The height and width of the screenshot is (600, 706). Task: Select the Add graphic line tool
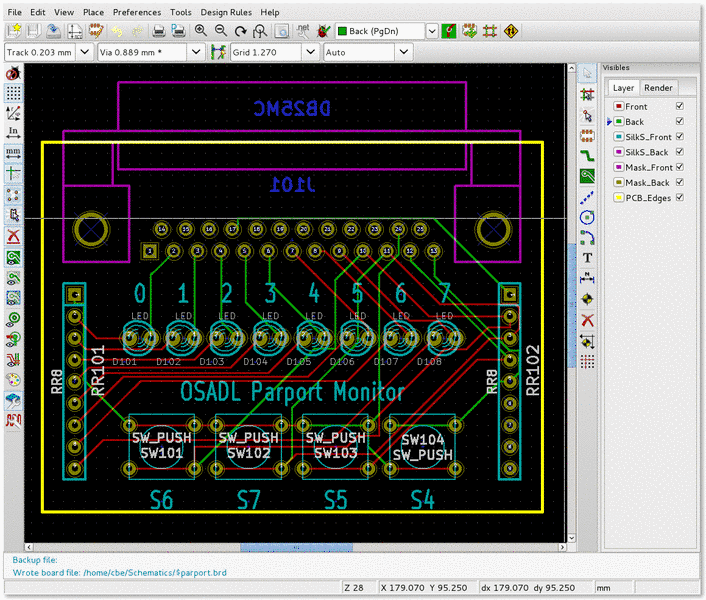pyautogui.click(x=587, y=197)
